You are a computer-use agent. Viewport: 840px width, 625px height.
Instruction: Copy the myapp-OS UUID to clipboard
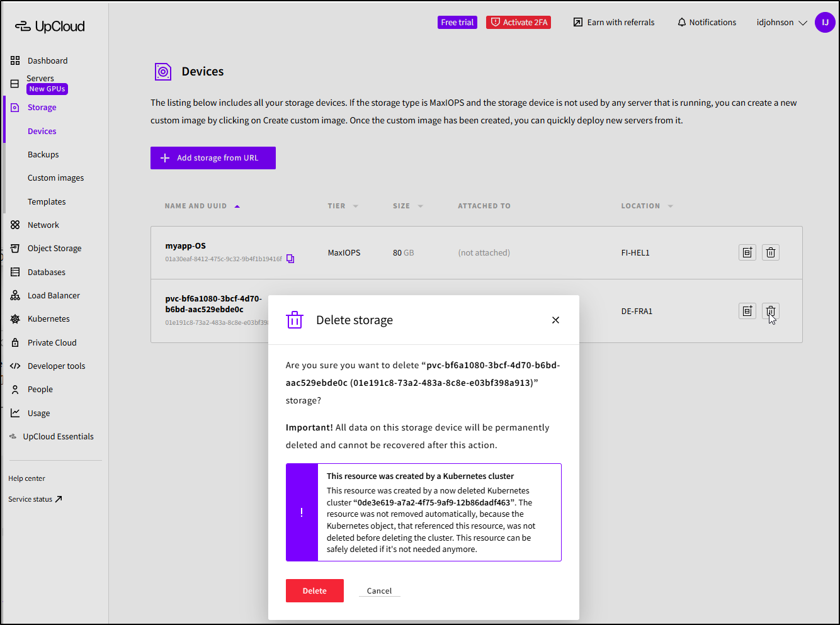(x=290, y=259)
